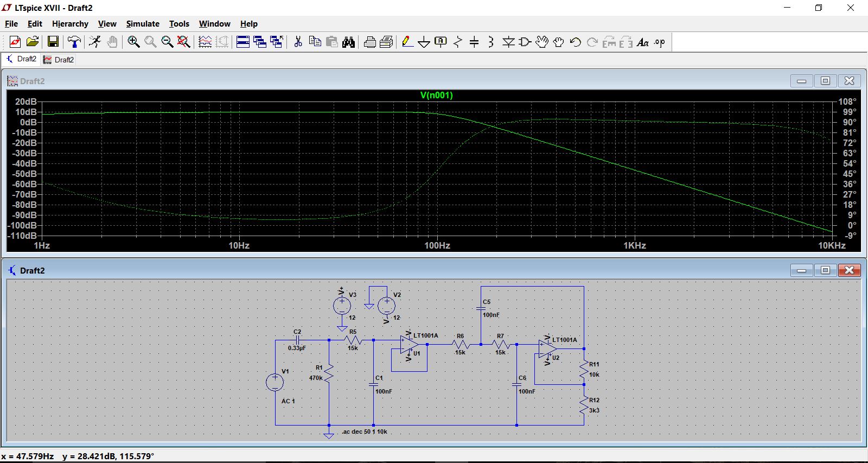This screenshot has height=463, width=868.
Task: Click the .op SPICE directive tool
Action: [660, 42]
